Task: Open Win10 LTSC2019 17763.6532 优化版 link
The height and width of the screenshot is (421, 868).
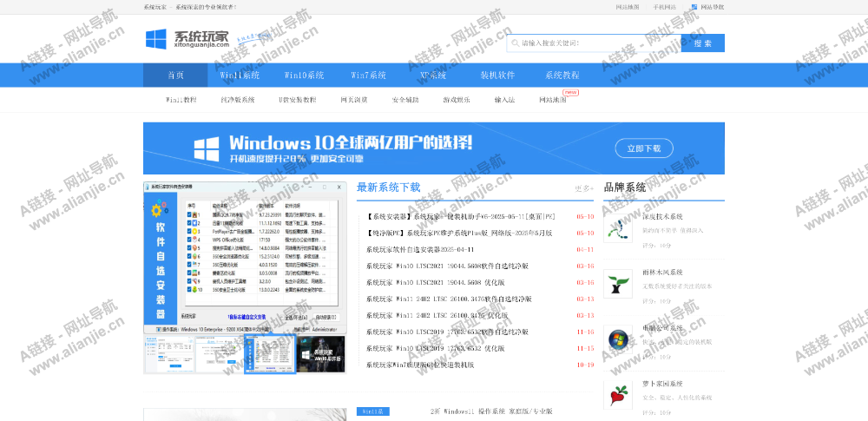Action: coord(435,348)
